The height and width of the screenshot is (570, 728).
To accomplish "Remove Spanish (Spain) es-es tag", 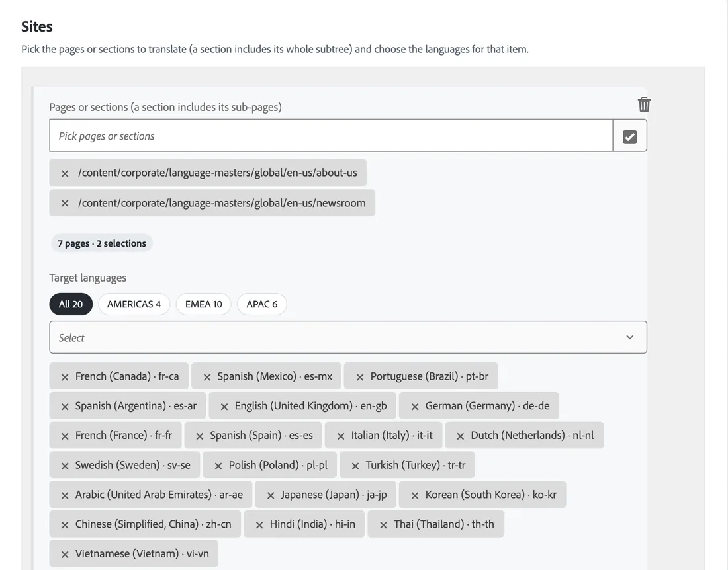I will coord(200,436).
